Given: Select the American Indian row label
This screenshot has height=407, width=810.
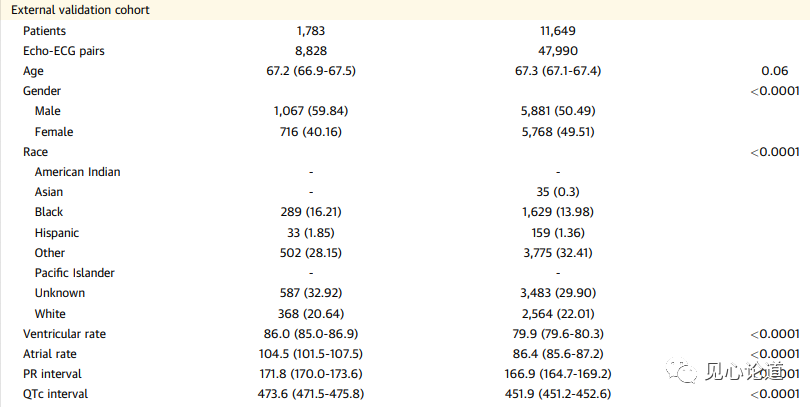Looking at the screenshot, I should tap(77, 172).
